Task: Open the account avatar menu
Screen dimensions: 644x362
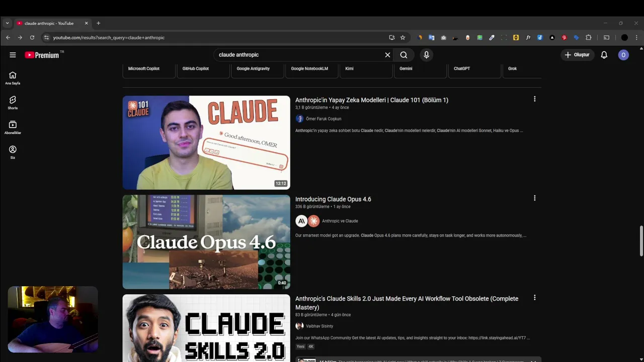Action: point(623,55)
